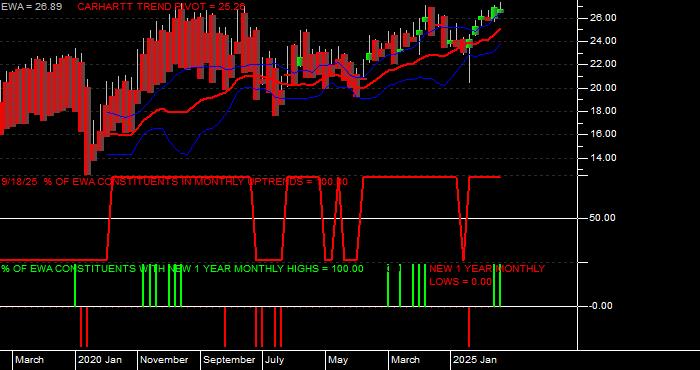Click the 26.00 price axis label
700x370 pixels.
(604, 18)
